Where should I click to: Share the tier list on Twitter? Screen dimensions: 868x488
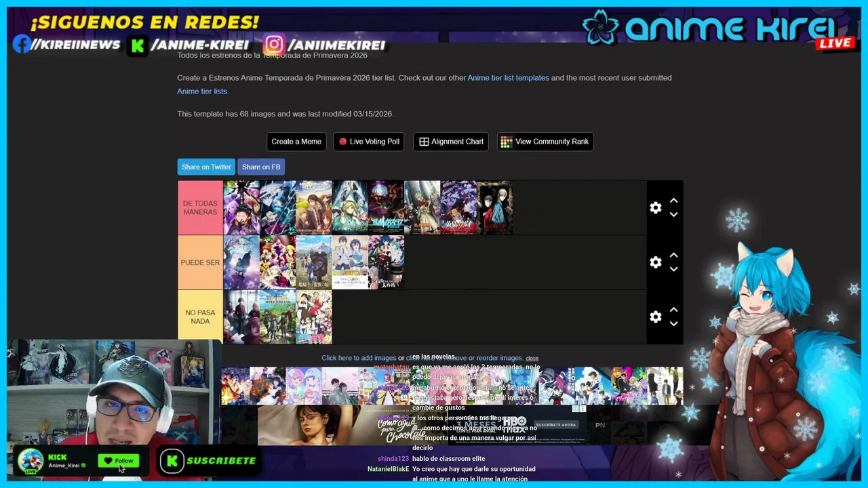coord(206,167)
